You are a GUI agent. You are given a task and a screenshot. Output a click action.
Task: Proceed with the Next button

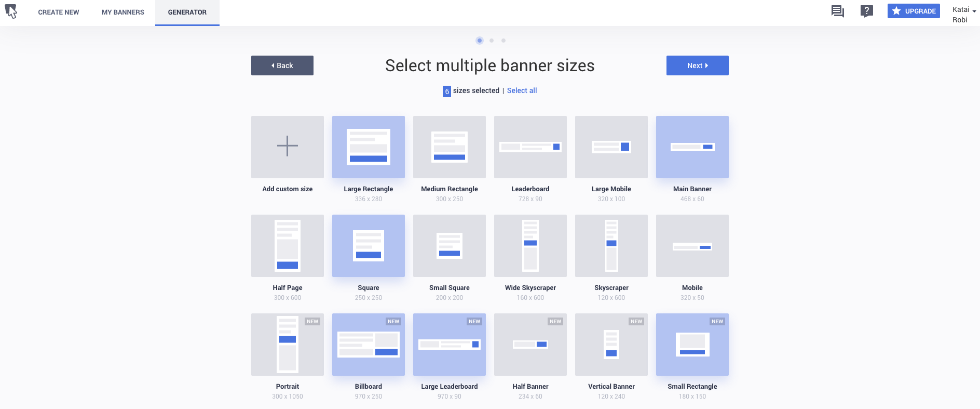click(698, 65)
